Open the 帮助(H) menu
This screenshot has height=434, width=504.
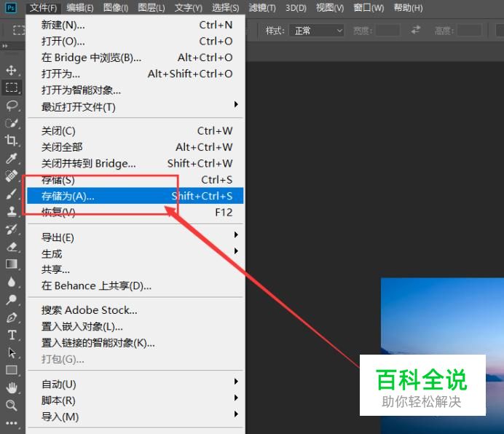[x=408, y=8]
